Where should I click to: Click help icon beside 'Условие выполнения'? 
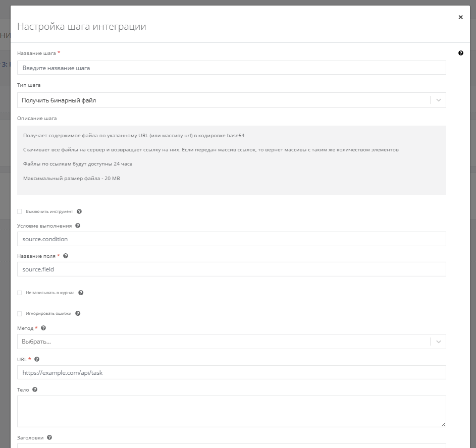coord(77,226)
